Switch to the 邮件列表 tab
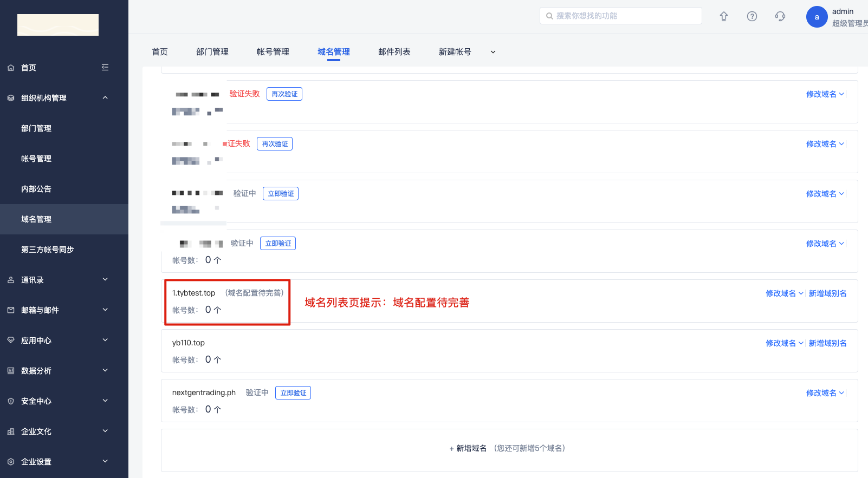Viewport: 868px width, 478px height. point(394,52)
